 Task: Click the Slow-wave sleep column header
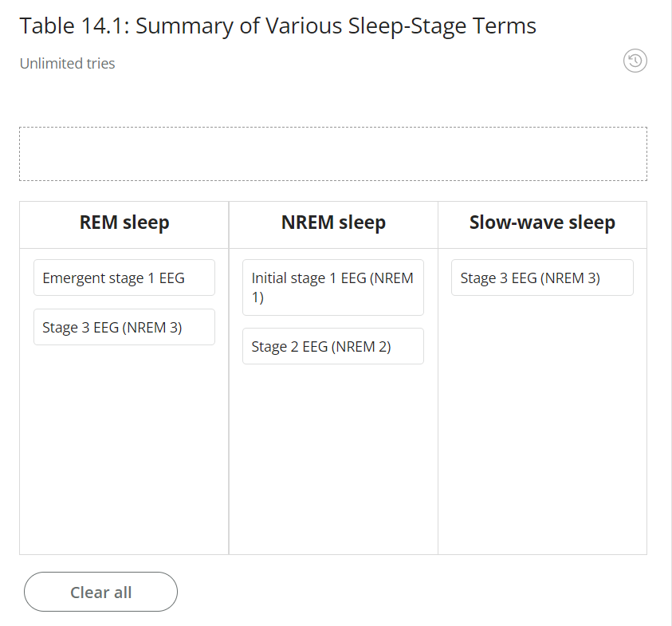542,223
